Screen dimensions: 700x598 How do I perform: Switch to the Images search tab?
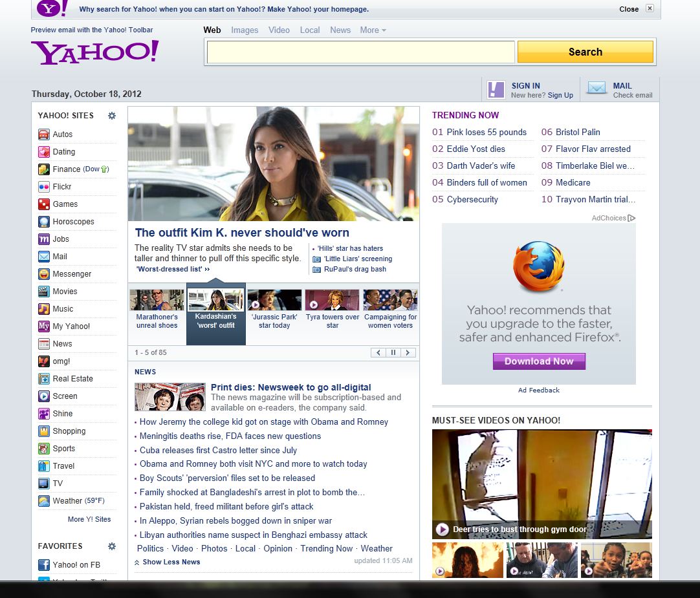[x=245, y=30]
